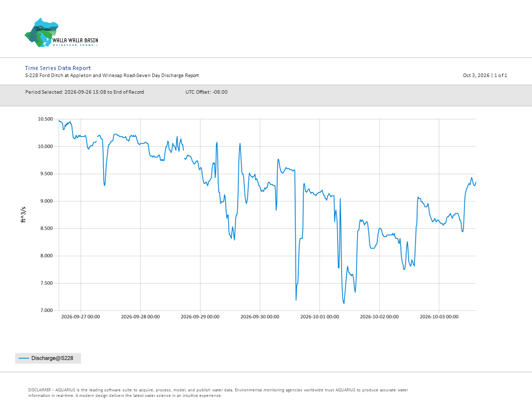Screen dimensions: 532x411
Task: Click the 2026-09-29 00:00 x-axis label
Action: click(x=200, y=317)
